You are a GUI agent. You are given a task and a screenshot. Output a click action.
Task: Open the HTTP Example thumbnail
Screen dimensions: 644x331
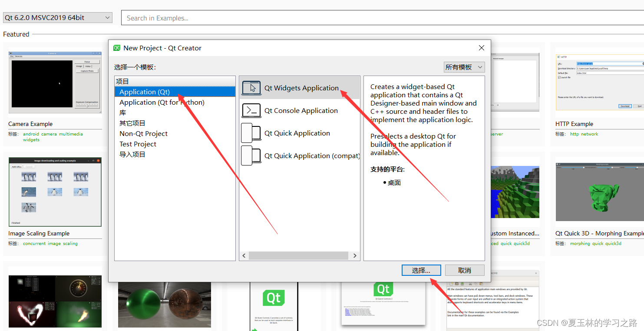600,83
